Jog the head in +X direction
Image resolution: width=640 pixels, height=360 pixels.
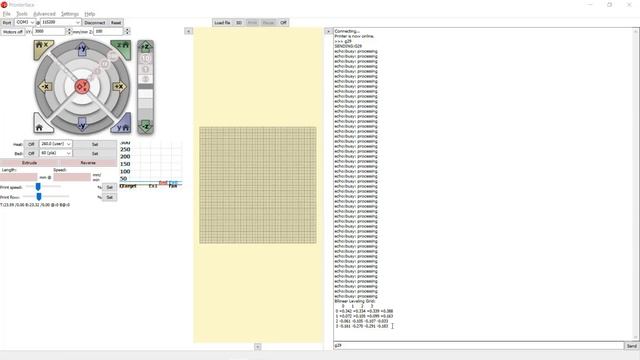[x=119, y=87]
